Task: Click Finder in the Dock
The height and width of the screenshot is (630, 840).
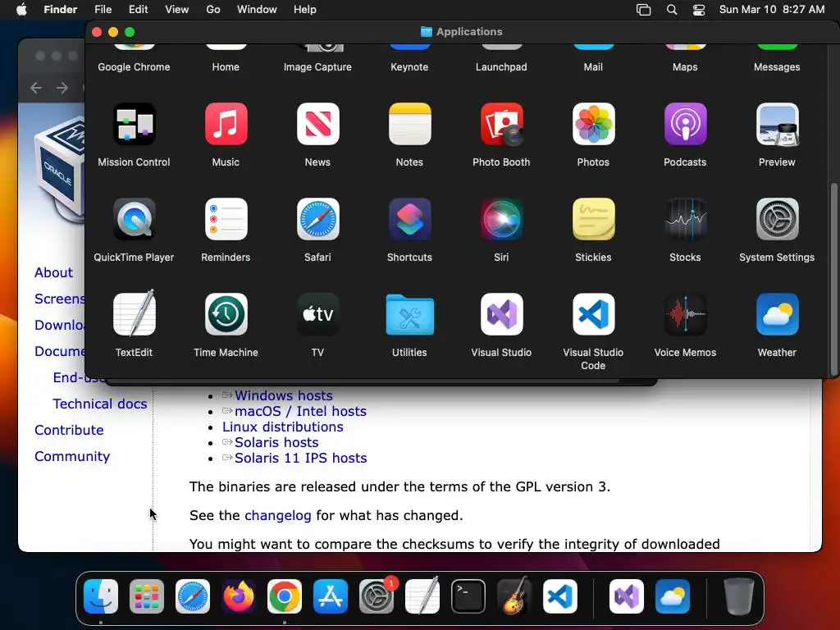Action: click(101, 596)
